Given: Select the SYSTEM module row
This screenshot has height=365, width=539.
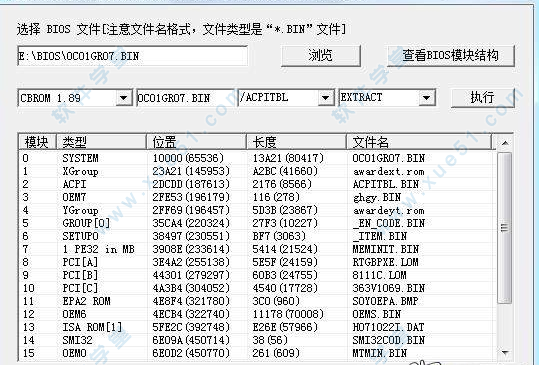Looking at the screenshot, I should [x=257, y=158].
